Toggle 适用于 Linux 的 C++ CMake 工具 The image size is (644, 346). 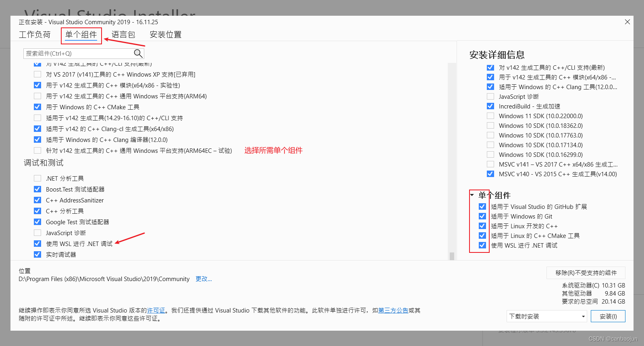[x=482, y=236]
